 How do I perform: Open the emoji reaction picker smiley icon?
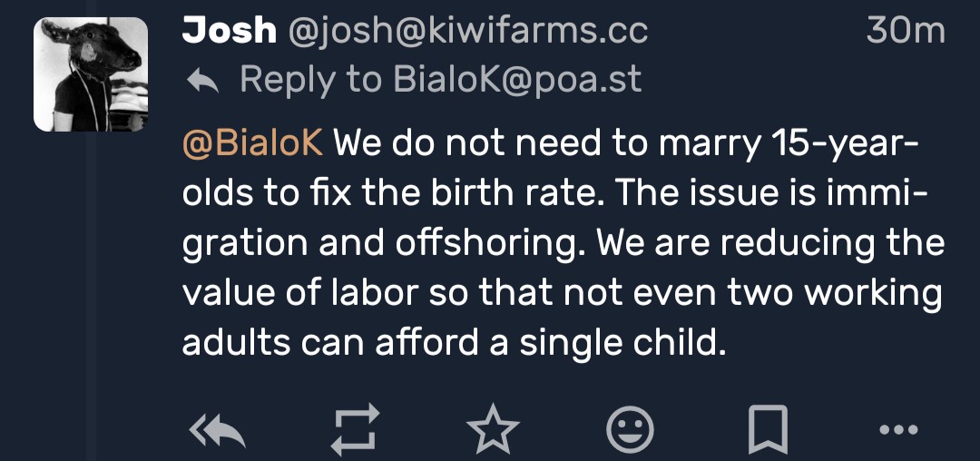630,430
